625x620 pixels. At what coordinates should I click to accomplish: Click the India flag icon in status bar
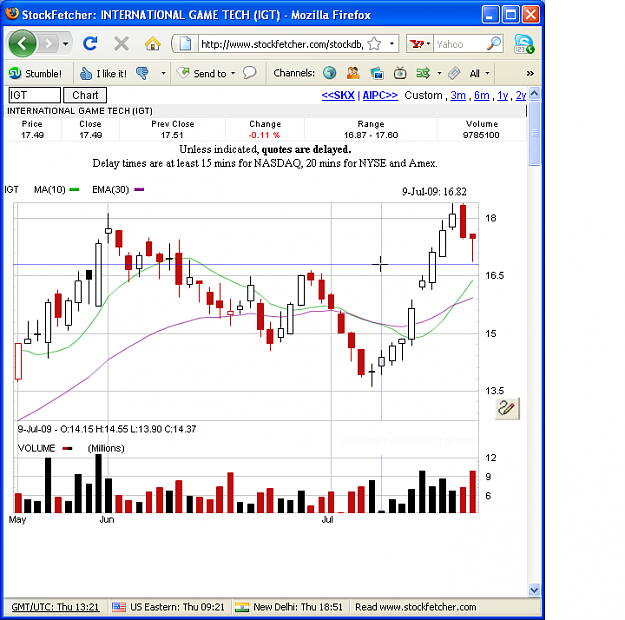(242, 607)
